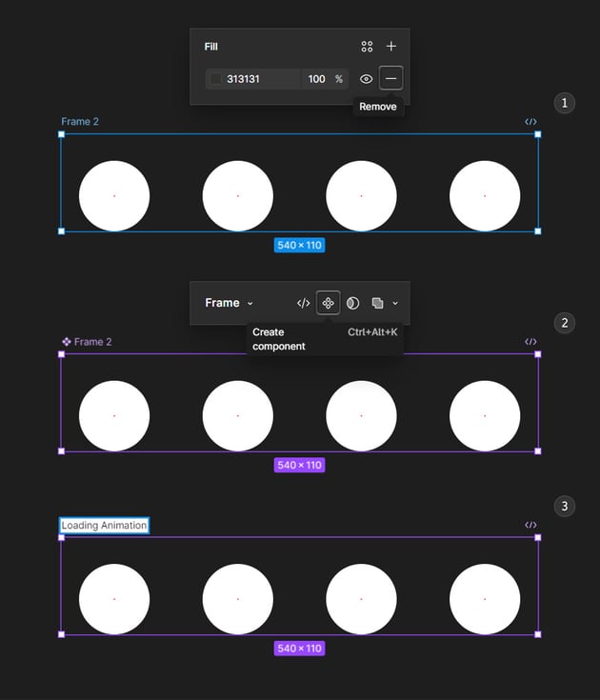Open the 313131 fill color swatch
600x700 pixels.
(x=215, y=79)
